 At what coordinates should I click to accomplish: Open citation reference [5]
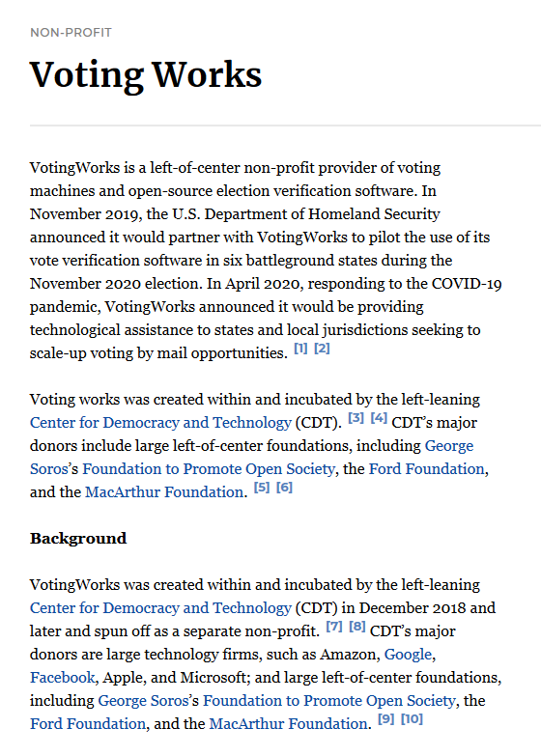tap(262, 487)
